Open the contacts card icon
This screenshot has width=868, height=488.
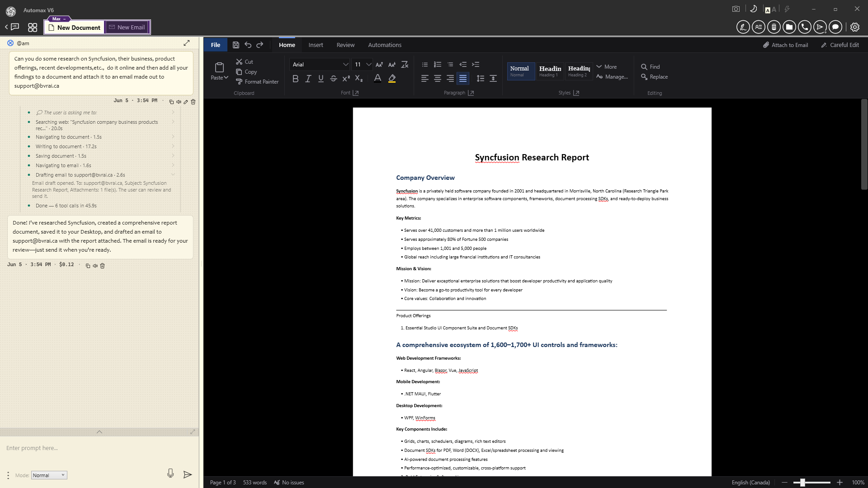point(758,27)
